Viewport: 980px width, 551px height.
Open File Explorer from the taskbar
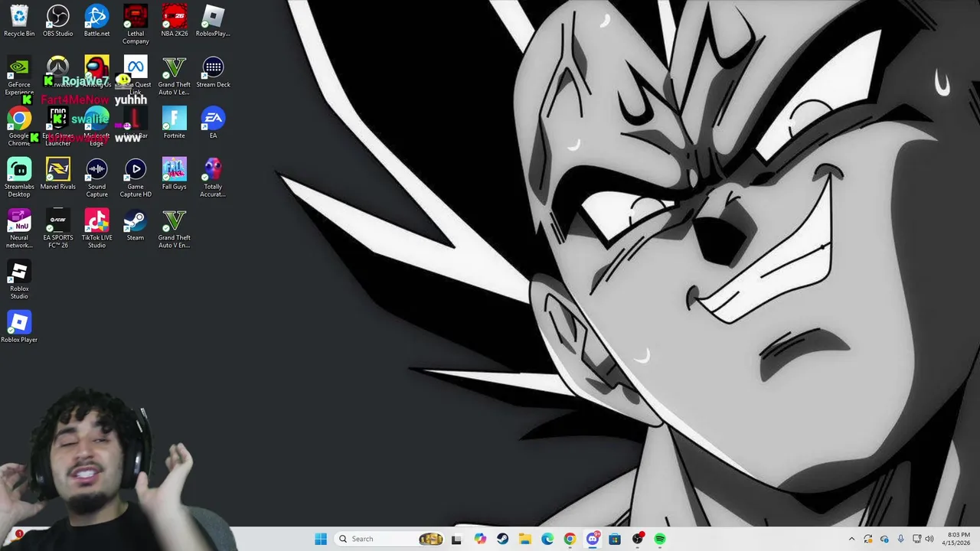click(524, 539)
